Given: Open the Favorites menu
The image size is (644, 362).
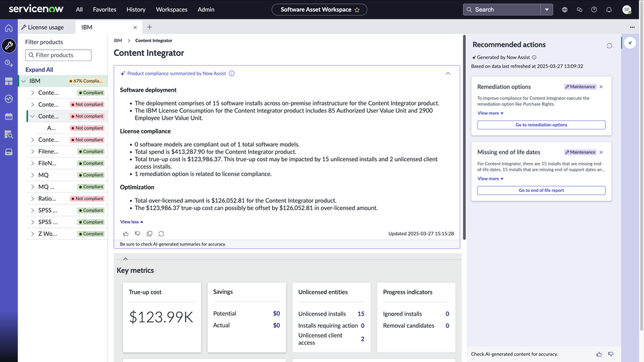Looking at the screenshot, I should (104, 10).
